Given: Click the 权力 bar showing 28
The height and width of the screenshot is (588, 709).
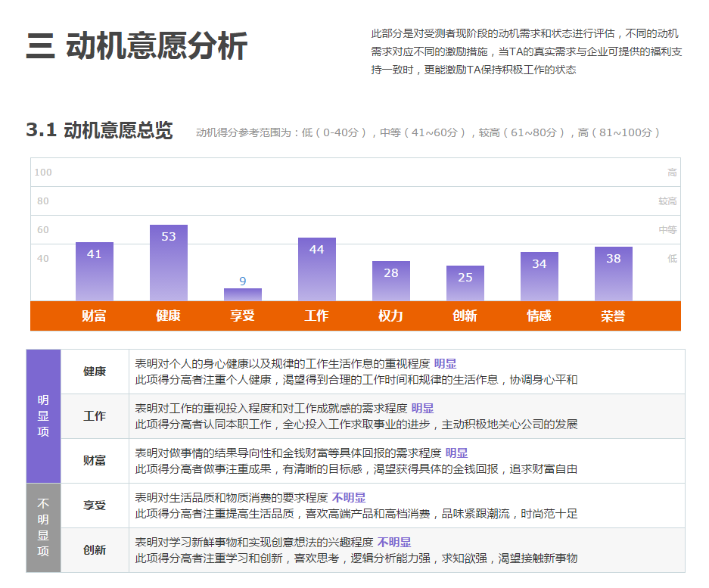Looking at the screenshot, I should [390, 282].
